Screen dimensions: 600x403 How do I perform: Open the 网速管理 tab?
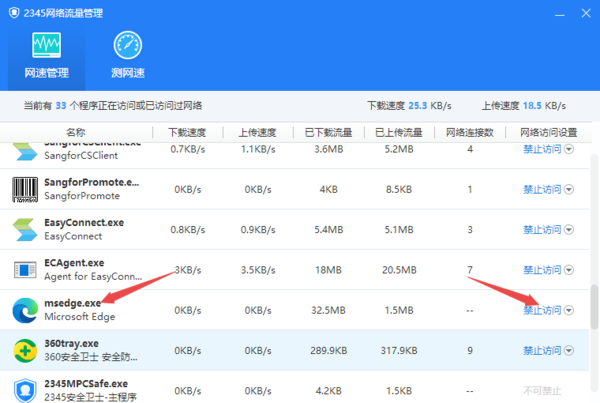pos(44,55)
